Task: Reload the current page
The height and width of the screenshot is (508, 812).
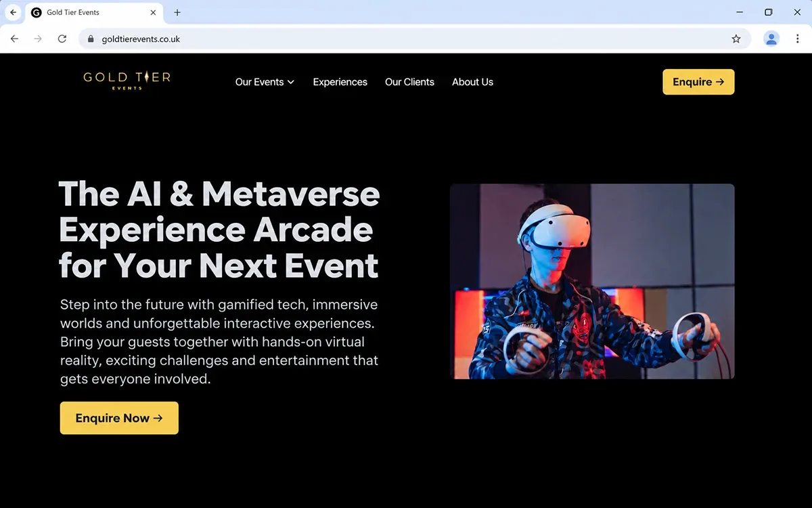Action: [62, 39]
